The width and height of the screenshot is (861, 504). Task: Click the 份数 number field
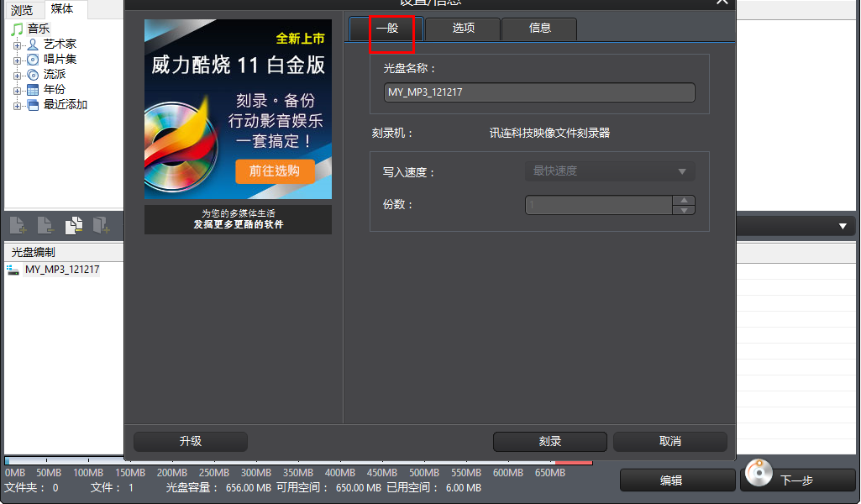point(599,205)
